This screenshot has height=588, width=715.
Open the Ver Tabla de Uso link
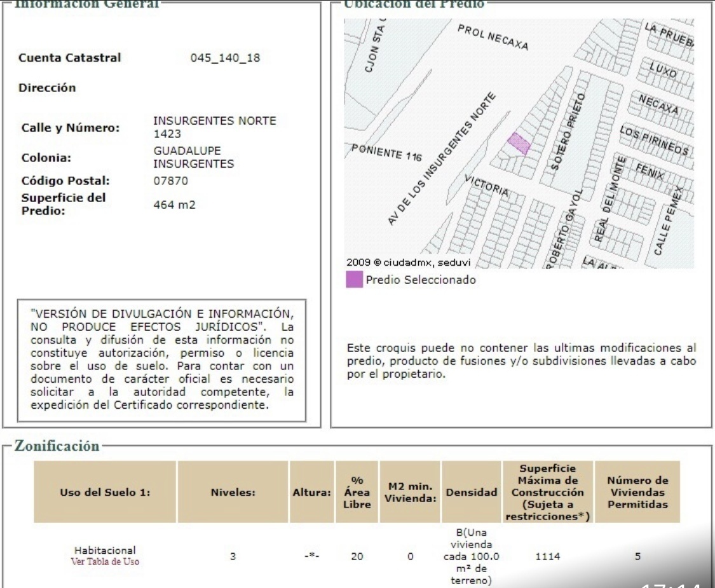click(105, 561)
